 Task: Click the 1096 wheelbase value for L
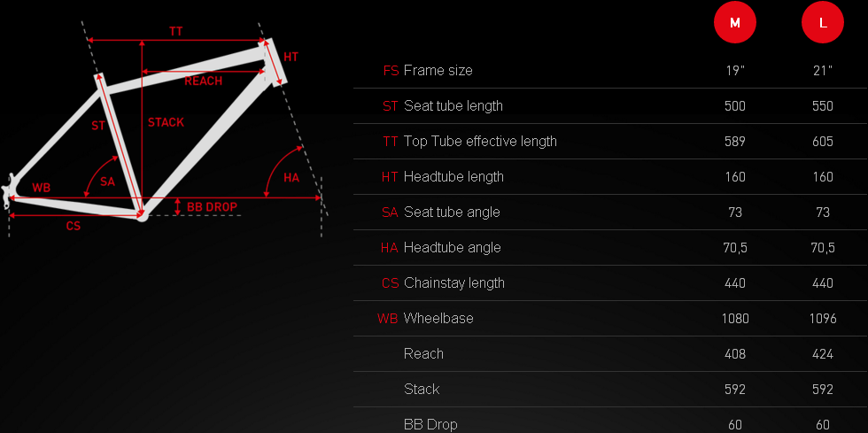pyautogui.click(x=823, y=318)
